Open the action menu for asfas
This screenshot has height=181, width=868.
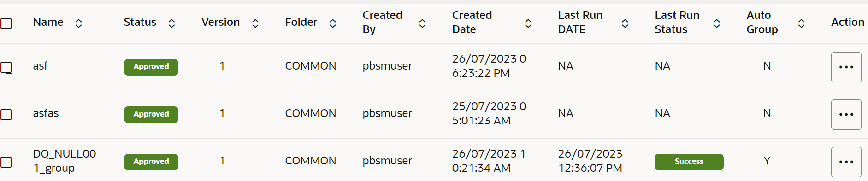(846, 115)
